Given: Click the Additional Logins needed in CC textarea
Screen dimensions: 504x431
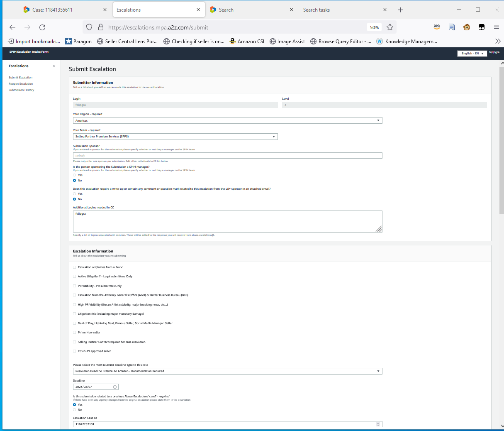Looking at the screenshot, I should 227,221.
